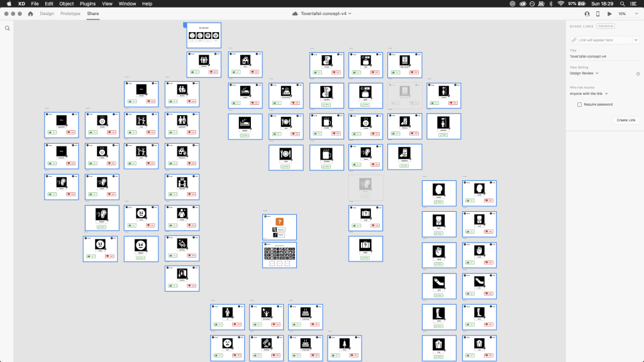Image resolution: width=644 pixels, height=362 pixels.
Task: Click the Wi-Fi status icon
Action: point(560,4)
